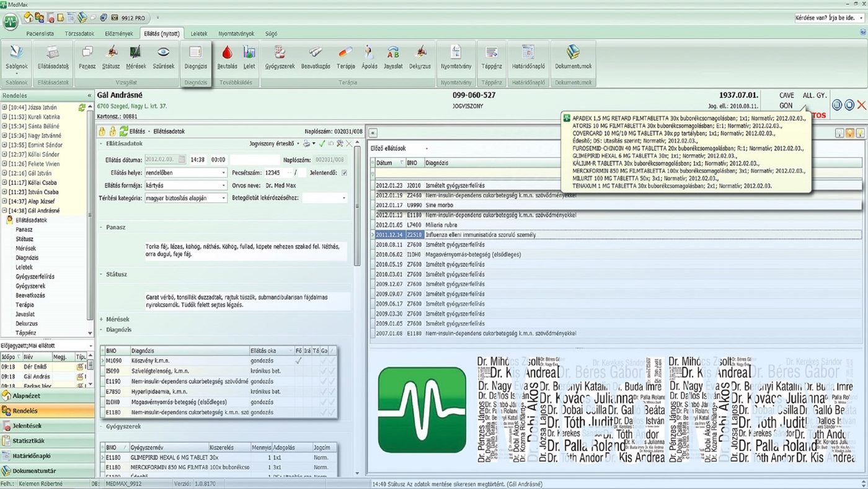
Task: Switch to the Törzsadatok tab
Action: [79, 33]
